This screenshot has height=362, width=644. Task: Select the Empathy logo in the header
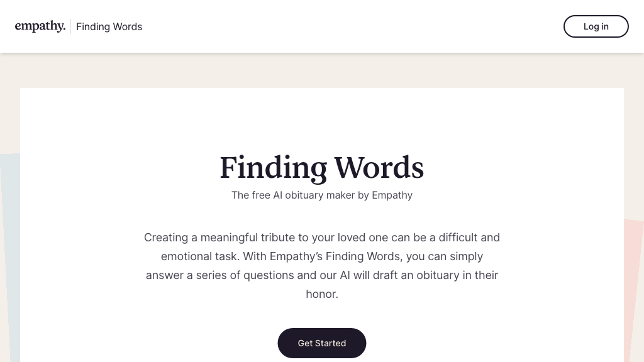coord(40,26)
